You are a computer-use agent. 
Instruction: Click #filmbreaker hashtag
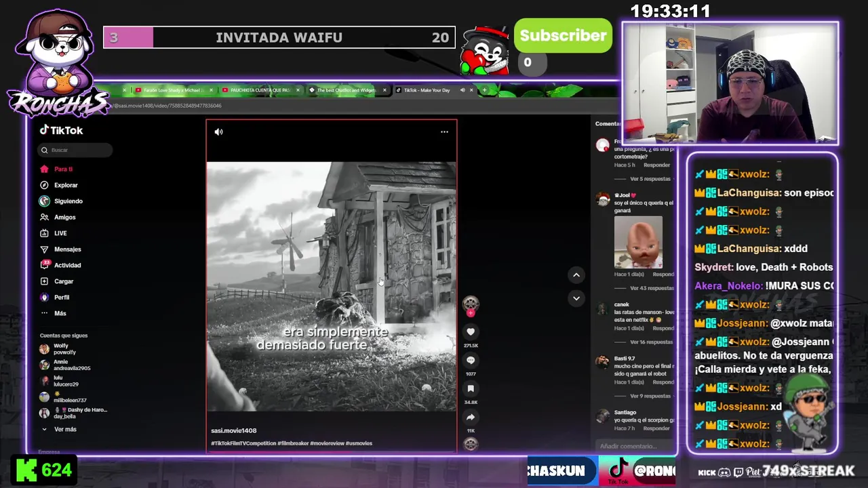point(293,443)
